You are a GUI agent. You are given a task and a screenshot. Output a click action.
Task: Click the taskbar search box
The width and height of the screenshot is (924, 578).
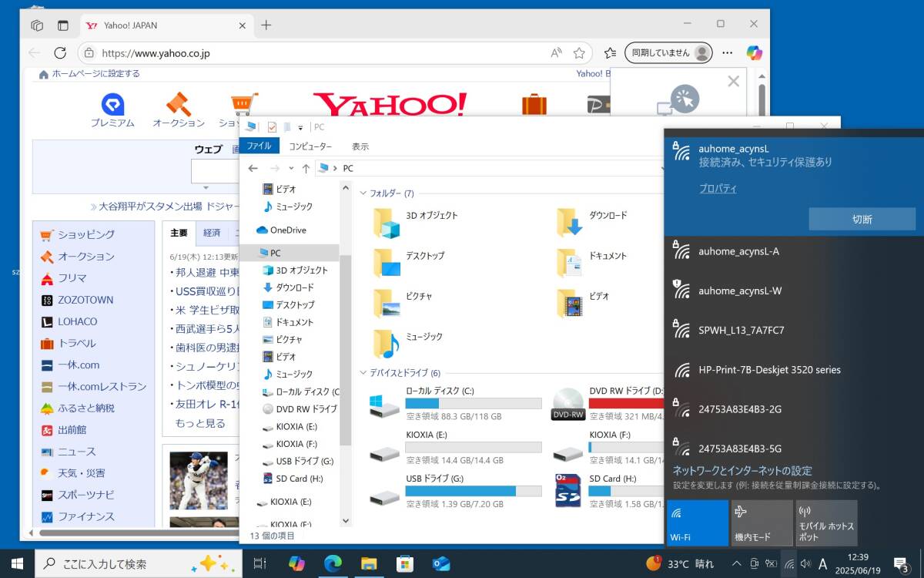point(139,563)
